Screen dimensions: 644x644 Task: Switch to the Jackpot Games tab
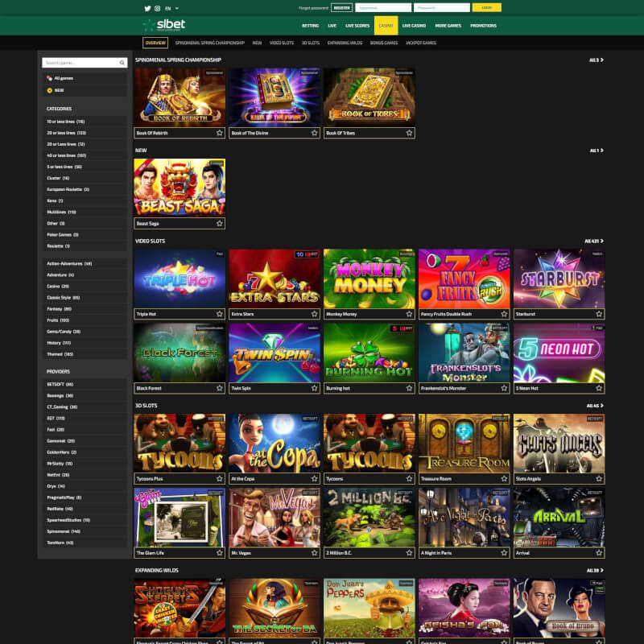pos(423,43)
